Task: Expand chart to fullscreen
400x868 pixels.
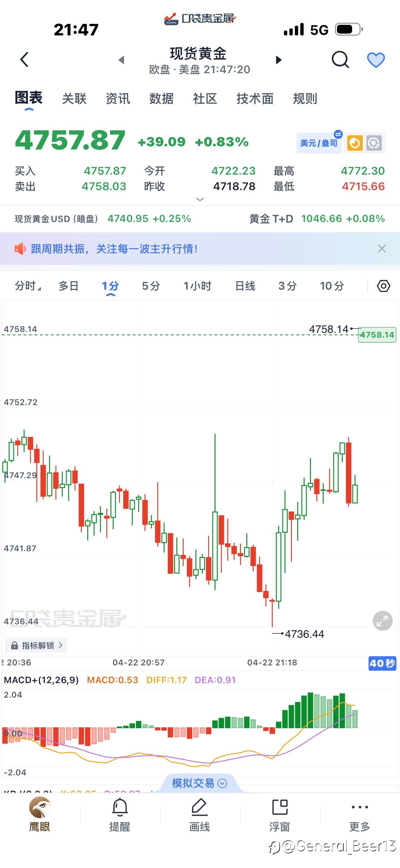Action: click(x=382, y=621)
